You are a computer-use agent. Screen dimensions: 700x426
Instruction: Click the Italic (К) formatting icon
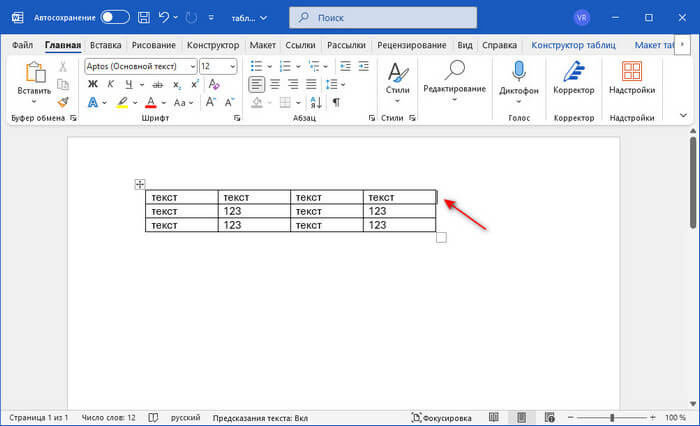(x=111, y=84)
